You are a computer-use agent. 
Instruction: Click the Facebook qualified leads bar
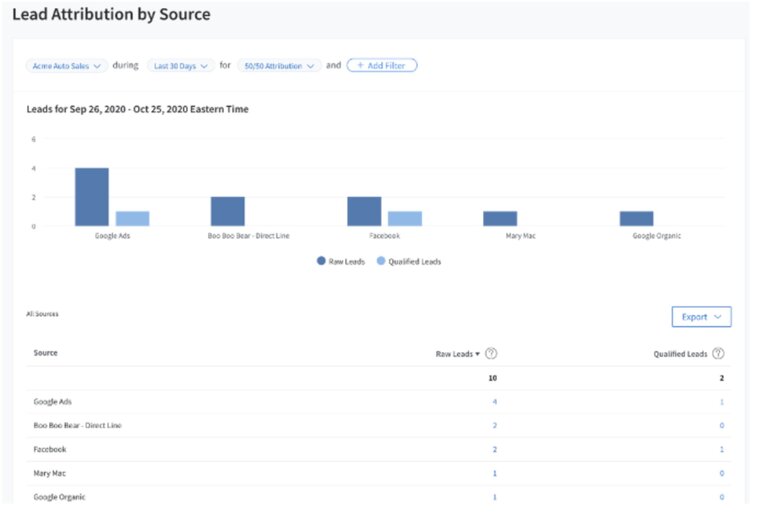(x=405, y=219)
